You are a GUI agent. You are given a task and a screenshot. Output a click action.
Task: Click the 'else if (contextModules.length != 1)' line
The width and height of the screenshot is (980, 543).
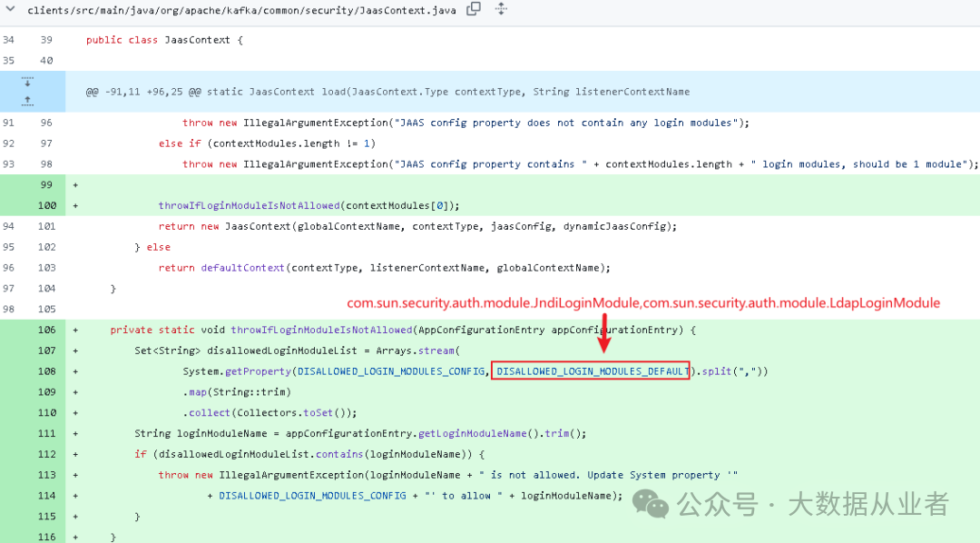coord(267,143)
